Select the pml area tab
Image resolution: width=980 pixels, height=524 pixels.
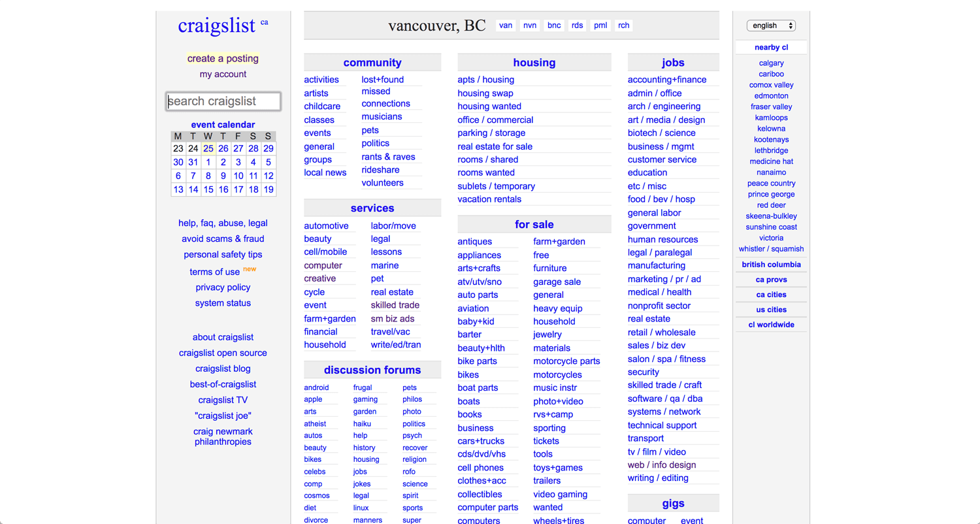tap(600, 25)
